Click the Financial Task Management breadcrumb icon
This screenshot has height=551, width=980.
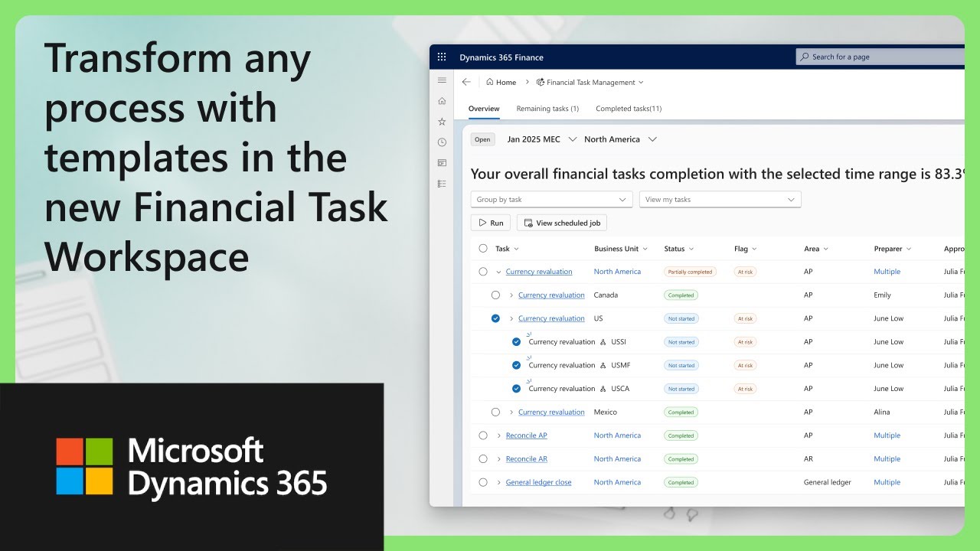541,82
